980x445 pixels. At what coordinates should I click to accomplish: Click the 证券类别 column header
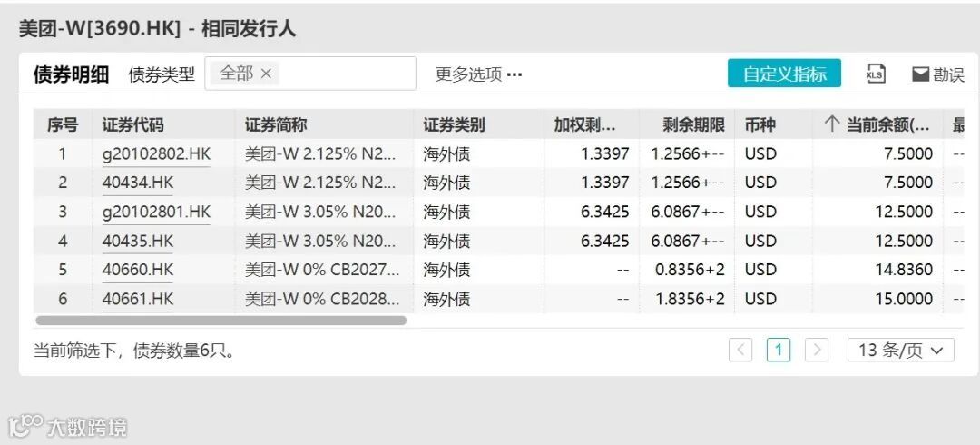click(x=479, y=124)
